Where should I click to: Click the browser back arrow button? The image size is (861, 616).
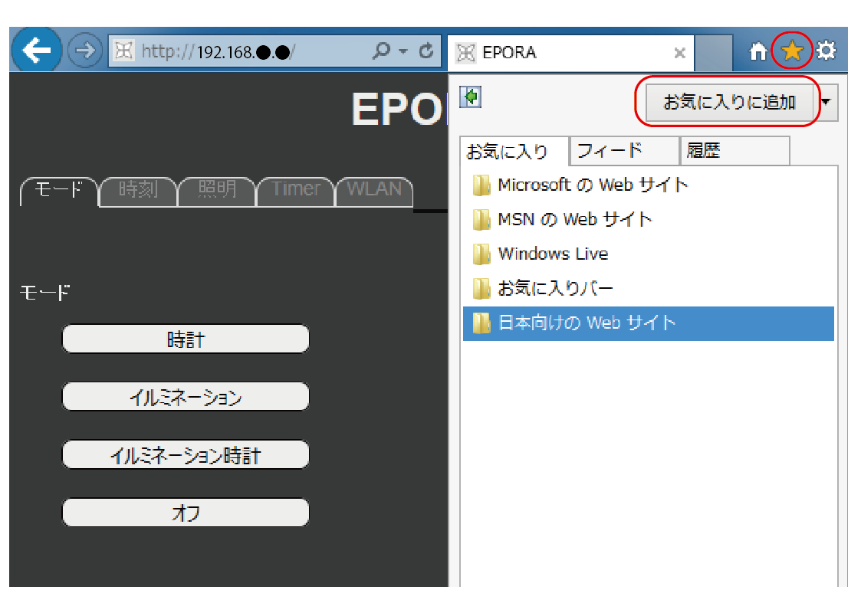(35, 51)
